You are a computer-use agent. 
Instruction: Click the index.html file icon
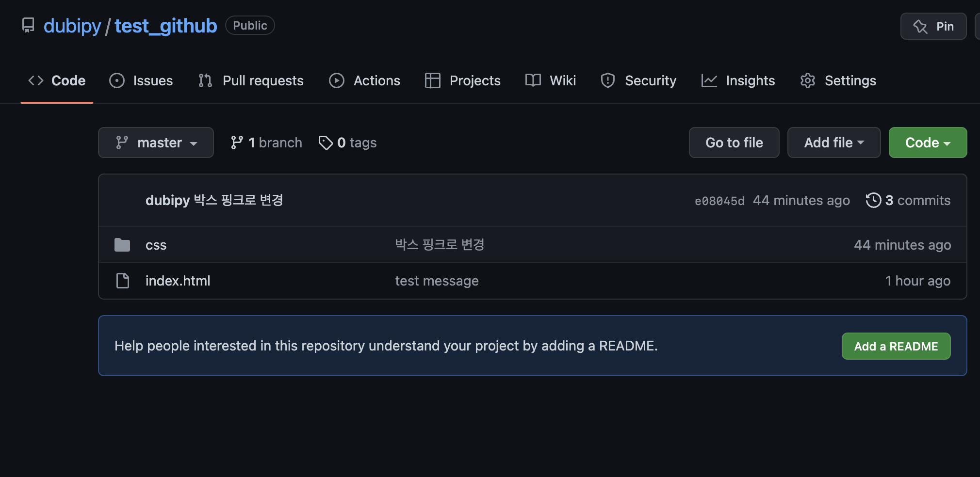122,281
